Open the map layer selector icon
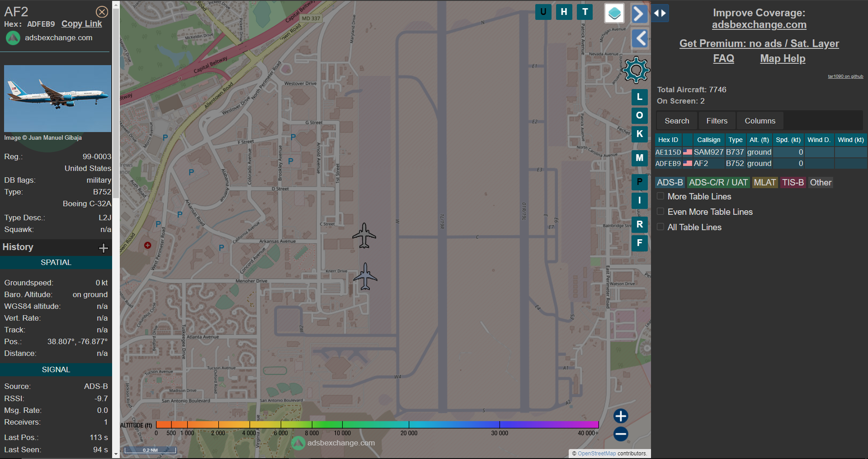This screenshot has width=868, height=459. pyautogui.click(x=614, y=13)
